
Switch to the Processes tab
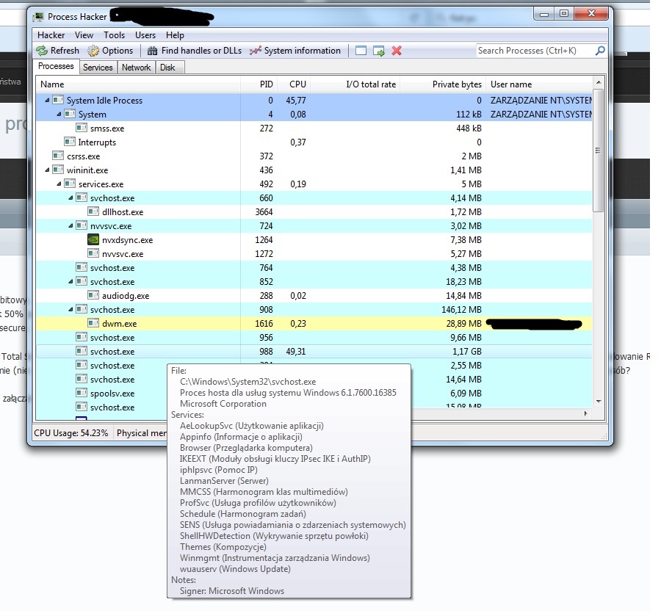(56, 66)
